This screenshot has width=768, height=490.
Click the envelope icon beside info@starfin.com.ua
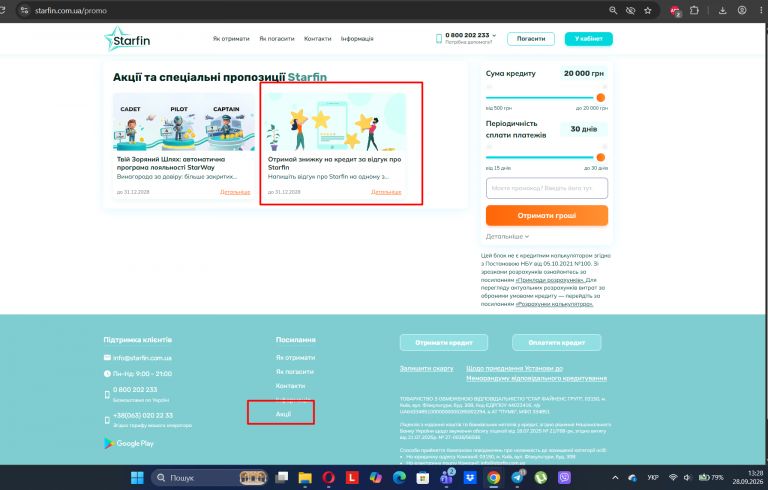point(107,358)
